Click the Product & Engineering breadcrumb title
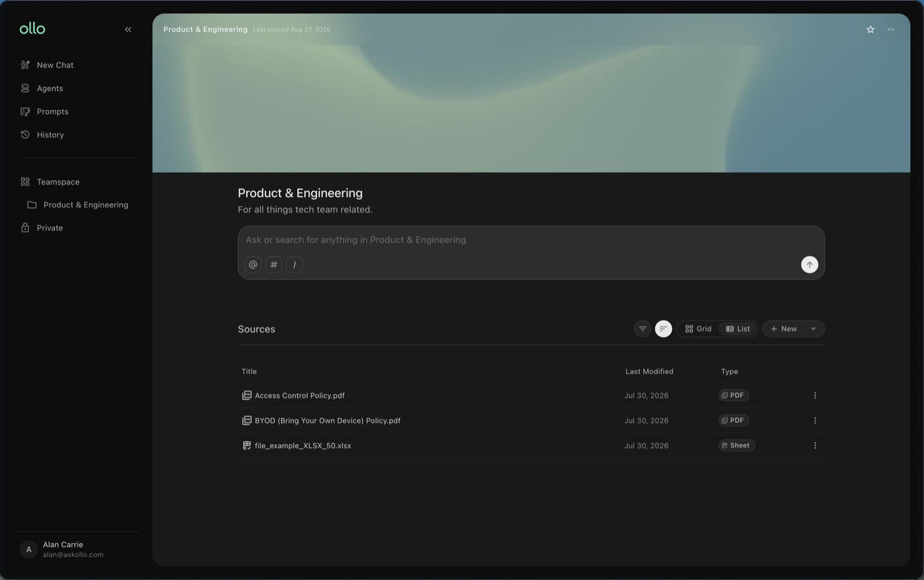 (206, 29)
